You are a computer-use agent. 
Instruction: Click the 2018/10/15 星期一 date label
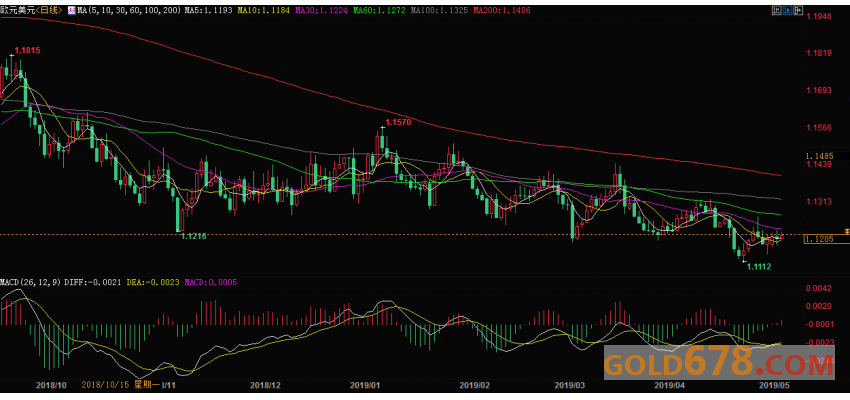(x=122, y=385)
